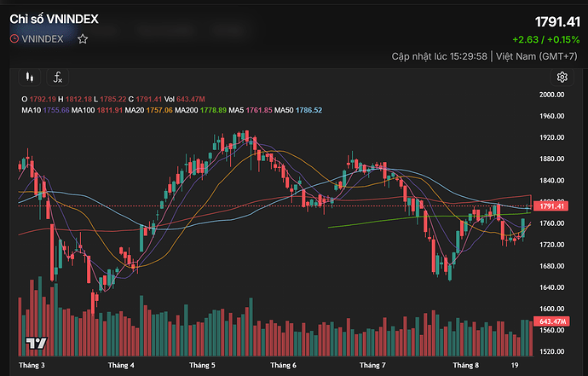Screen dimensions: 588x376
Task: Select the MA50 indicator legend value
Action: point(308,110)
